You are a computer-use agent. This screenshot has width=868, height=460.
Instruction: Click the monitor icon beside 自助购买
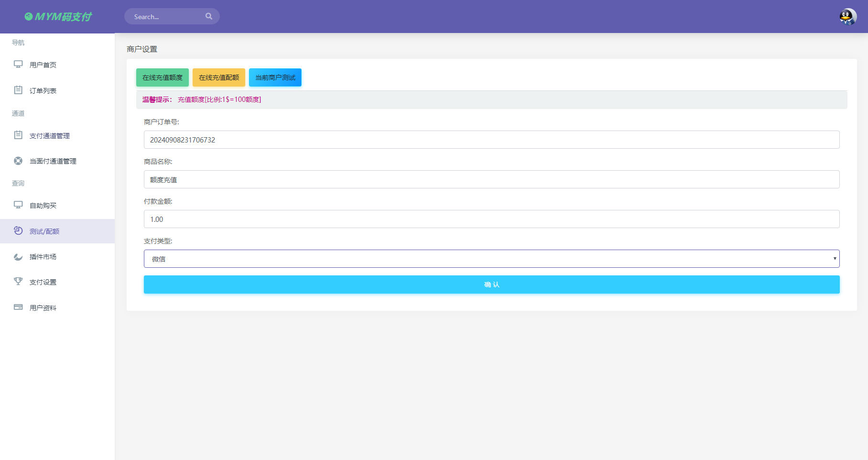tap(18, 205)
